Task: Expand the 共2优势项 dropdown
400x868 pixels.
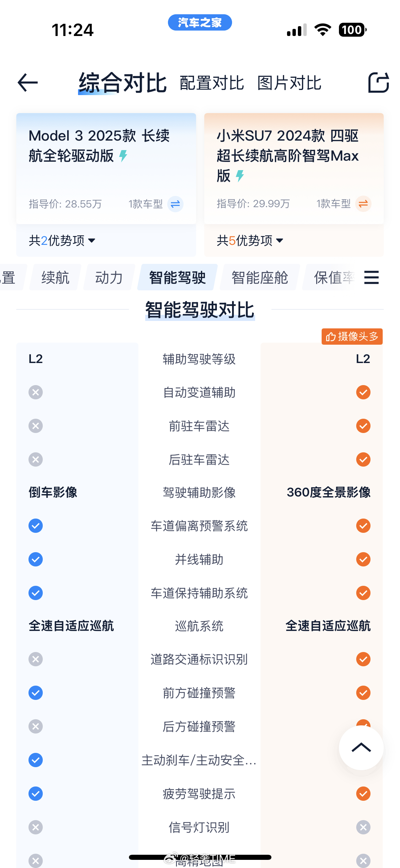Action: point(62,240)
